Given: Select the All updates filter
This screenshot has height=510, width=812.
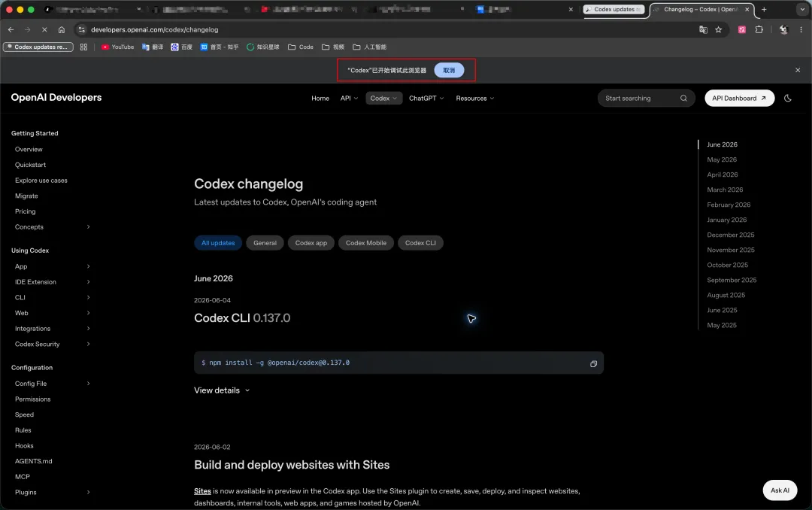Looking at the screenshot, I should click(218, 242).
